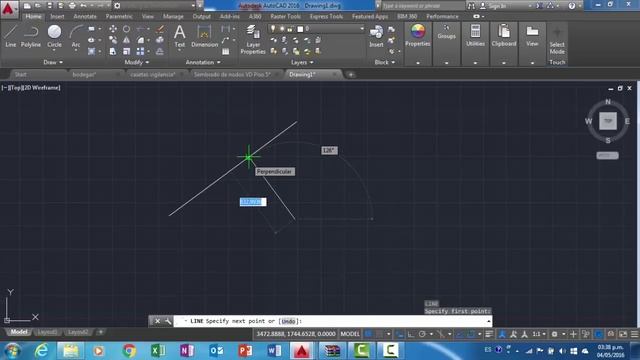Screen dimensions: 640x360
Task: Expand the Draw panel
Action: tap(53, 62)
